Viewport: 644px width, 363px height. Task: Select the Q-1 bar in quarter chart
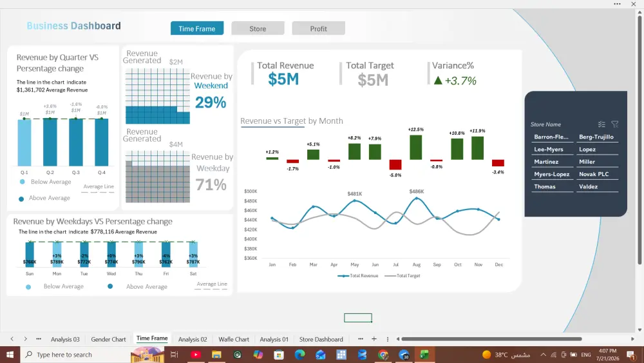pyautogui.click(x=24, y=142)
